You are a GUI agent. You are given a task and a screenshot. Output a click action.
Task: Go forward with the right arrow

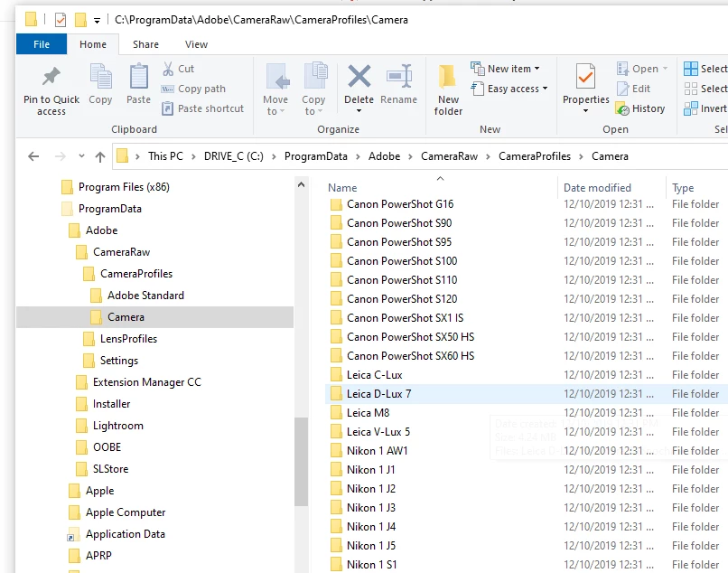(60, 156)
